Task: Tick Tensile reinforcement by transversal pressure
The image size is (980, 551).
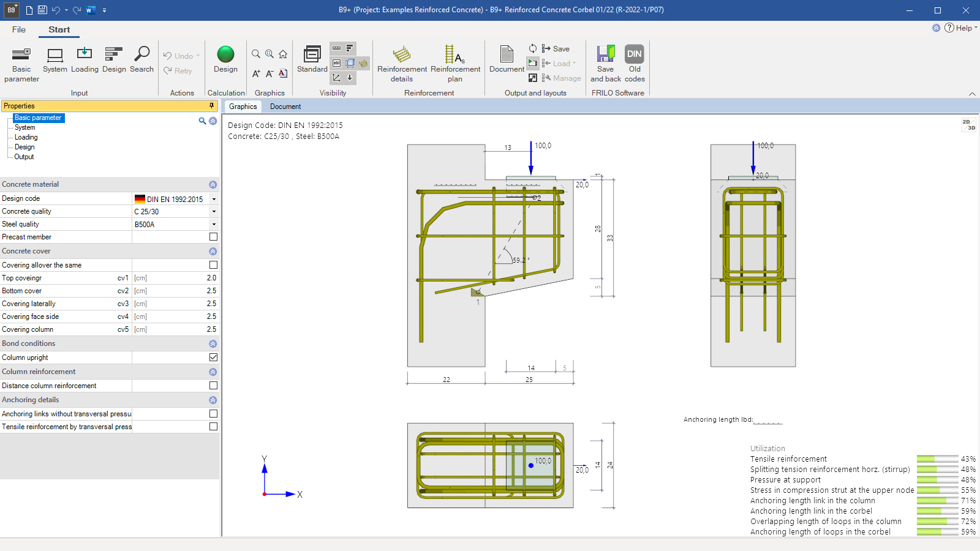Action: 213,426
